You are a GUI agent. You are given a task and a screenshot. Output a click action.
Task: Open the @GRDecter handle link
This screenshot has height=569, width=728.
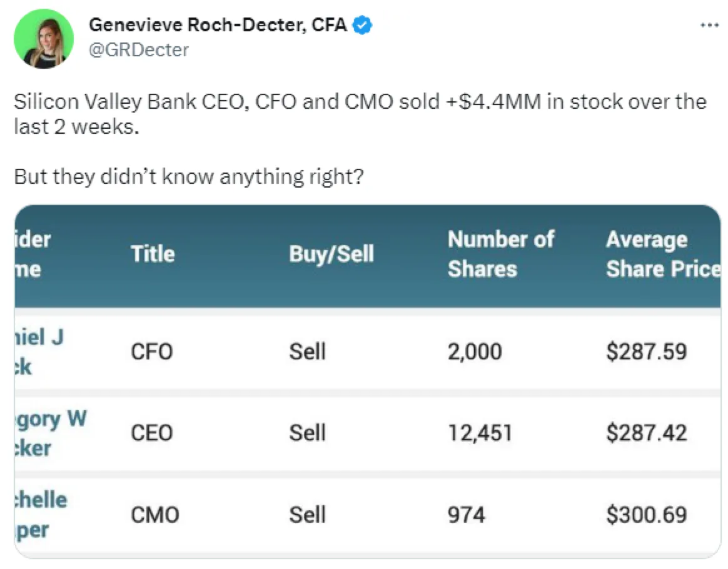tap(139, 49)
